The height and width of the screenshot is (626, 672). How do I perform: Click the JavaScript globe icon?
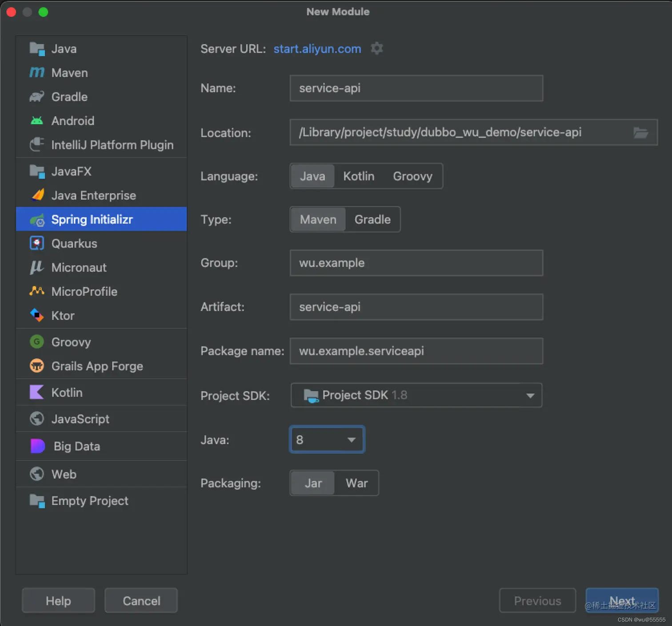(37, 419)
